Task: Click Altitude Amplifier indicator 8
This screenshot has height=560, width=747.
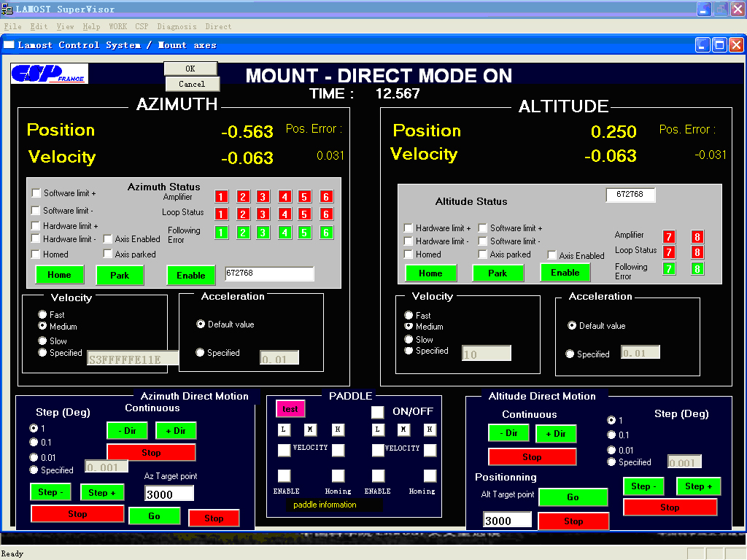Action: (697, 237)
